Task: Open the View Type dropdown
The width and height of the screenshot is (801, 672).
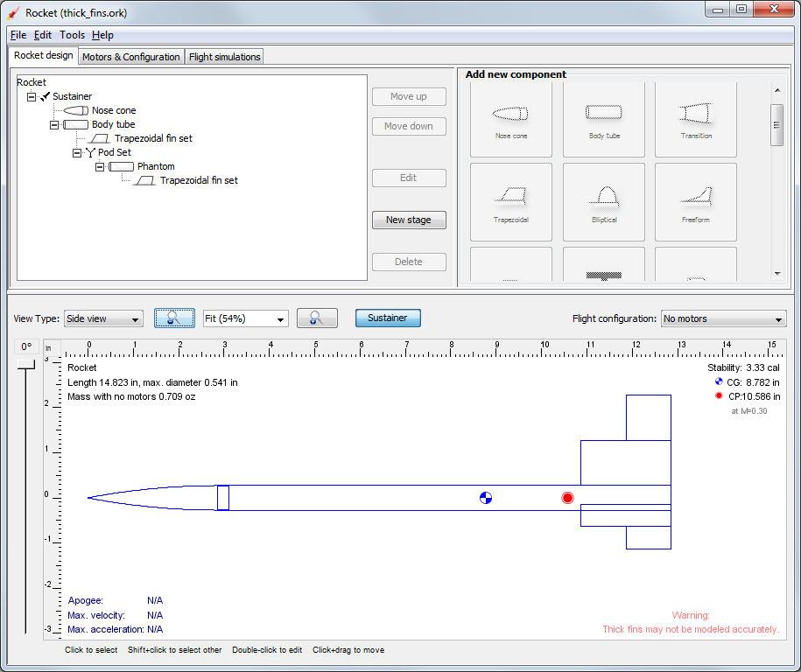Action: [103, 318]
